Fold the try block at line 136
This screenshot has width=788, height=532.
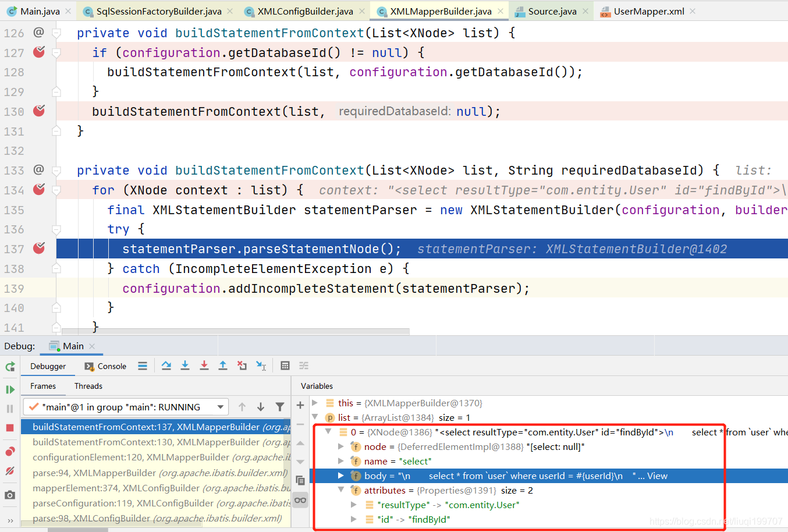[x=56, y=229]
